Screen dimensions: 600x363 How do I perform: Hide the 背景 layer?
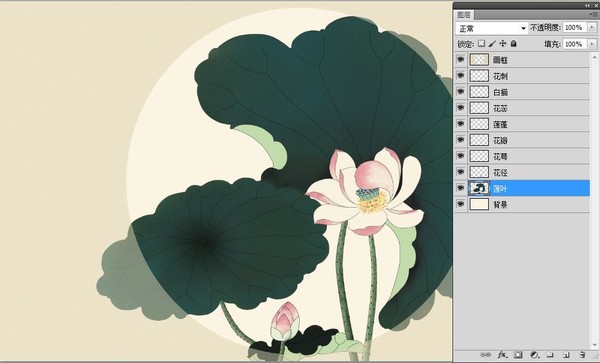click(461, 204)
